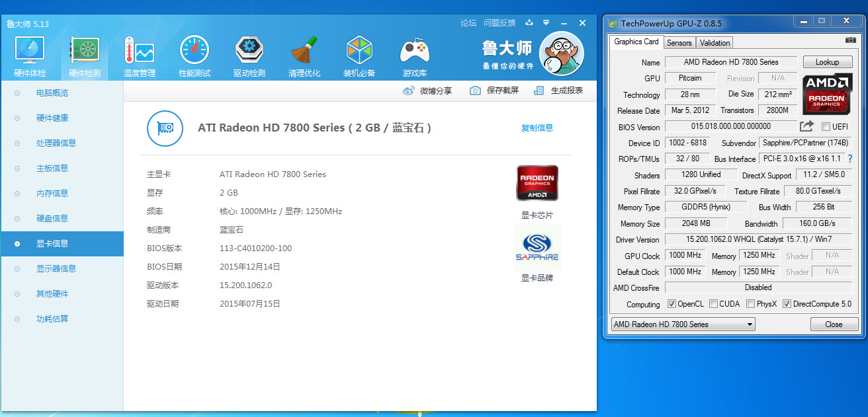Click the 复制信息 copy info link
Image resolution: width=868 pixels, height=417 pixels.
pyautogui.click(x=537, y=128)
